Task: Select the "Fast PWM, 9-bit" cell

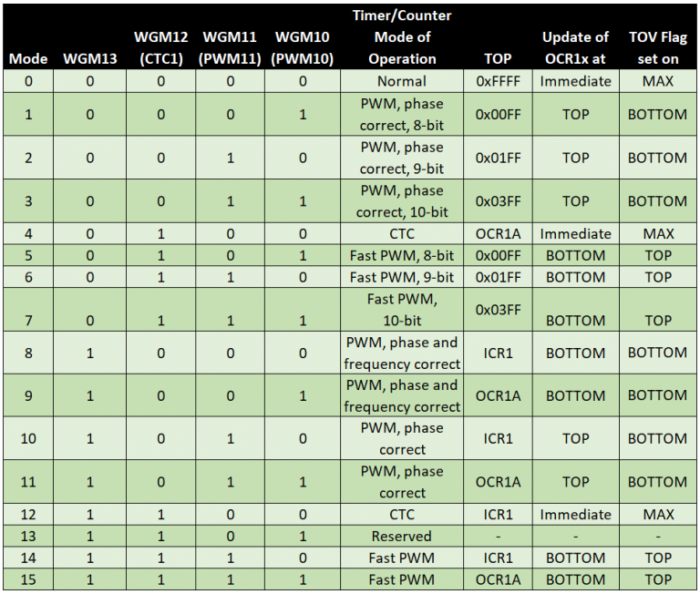Action: (402, 277)
